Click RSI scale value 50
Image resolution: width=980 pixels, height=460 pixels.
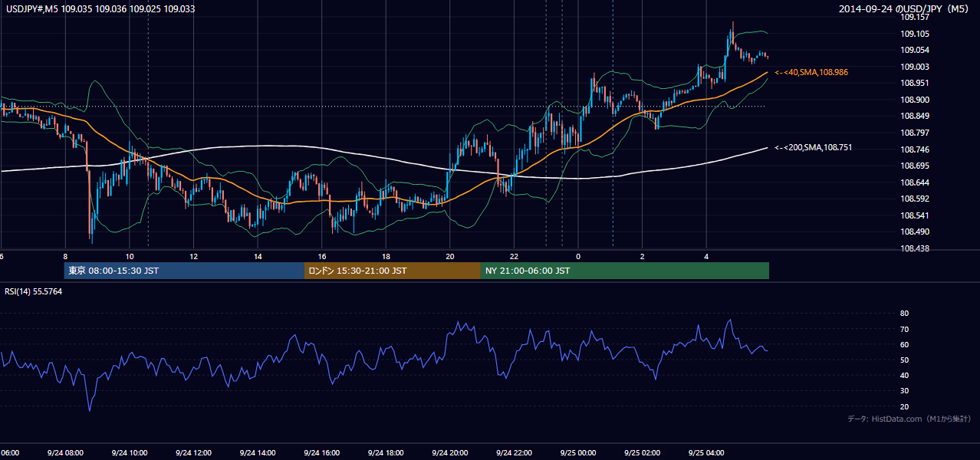pos(904,360)
